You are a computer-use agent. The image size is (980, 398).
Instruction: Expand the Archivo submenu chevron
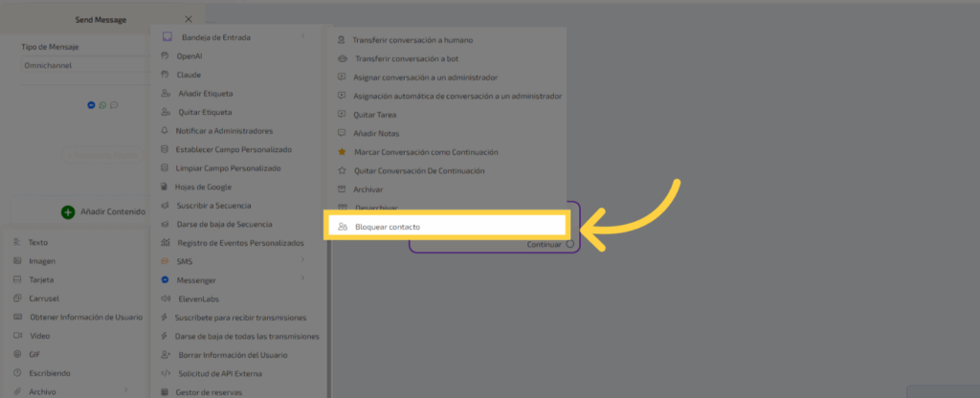(x=128, y=391)
